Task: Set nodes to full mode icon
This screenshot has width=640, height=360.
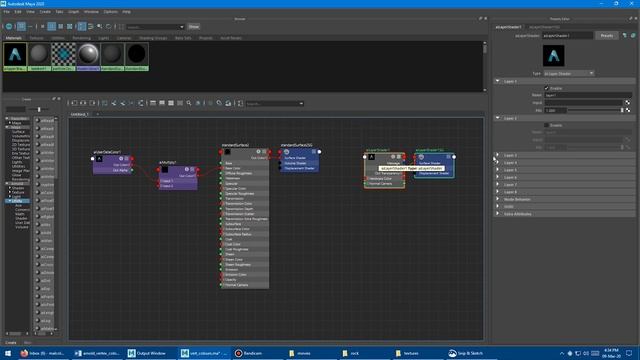Action: pyautogui.click(x=171, y=103)
